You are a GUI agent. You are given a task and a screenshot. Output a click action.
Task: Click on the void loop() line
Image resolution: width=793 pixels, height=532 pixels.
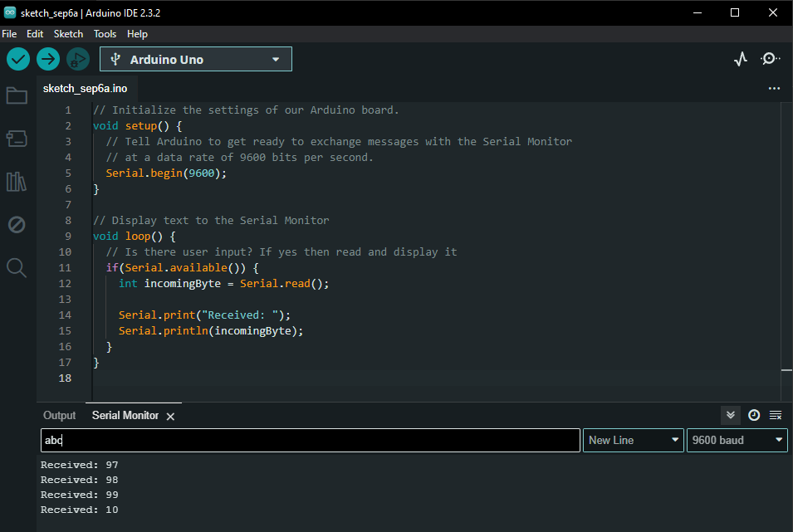click(x=134, y=237)
